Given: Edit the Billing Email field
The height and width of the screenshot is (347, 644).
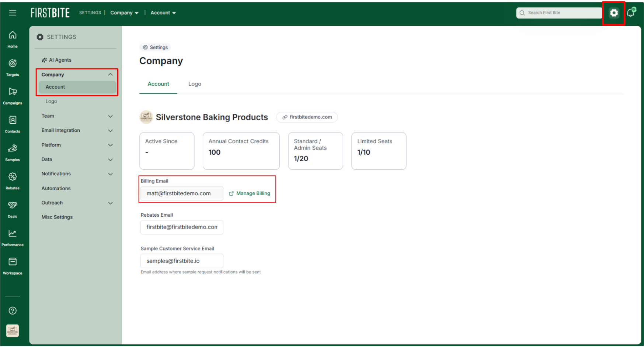Looking at the screenshot, I should [x=182, y=193].
